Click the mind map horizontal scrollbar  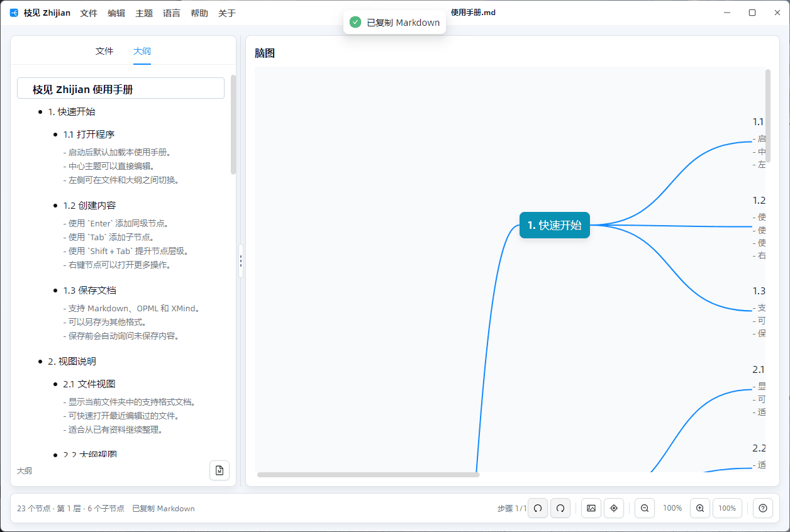[x=368, y=475]
